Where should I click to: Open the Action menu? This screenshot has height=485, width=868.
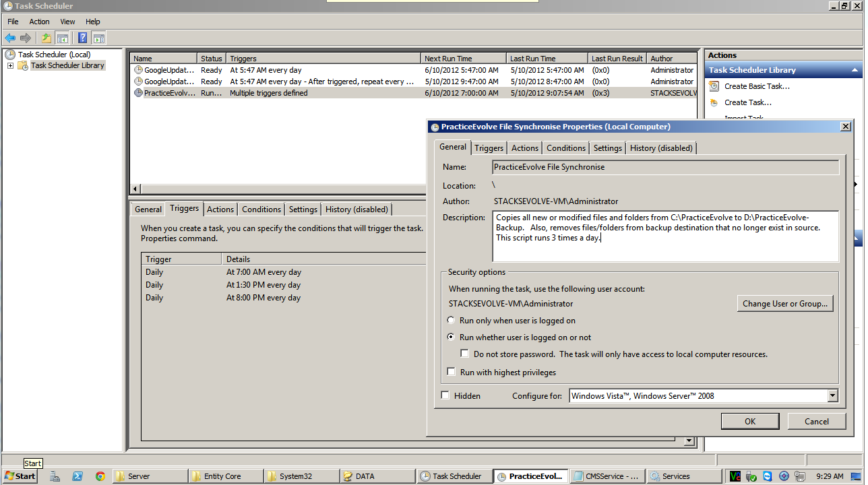[39, 22]
